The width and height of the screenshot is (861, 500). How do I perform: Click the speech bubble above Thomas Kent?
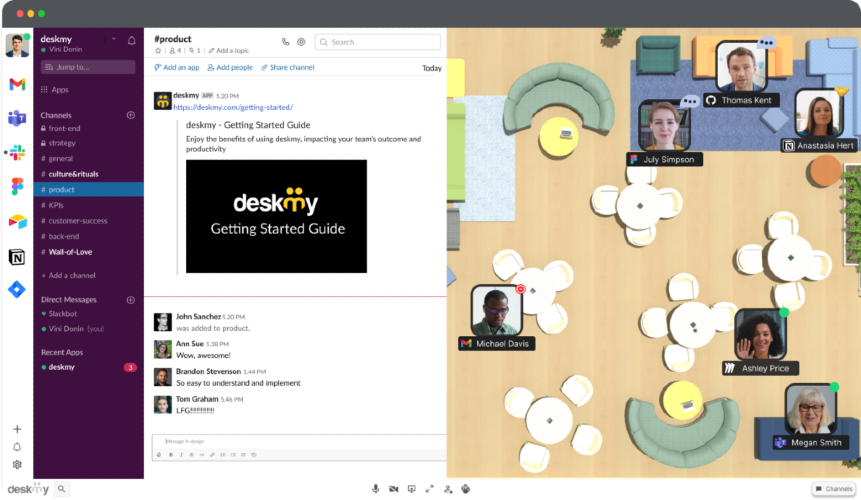point(766,42)
